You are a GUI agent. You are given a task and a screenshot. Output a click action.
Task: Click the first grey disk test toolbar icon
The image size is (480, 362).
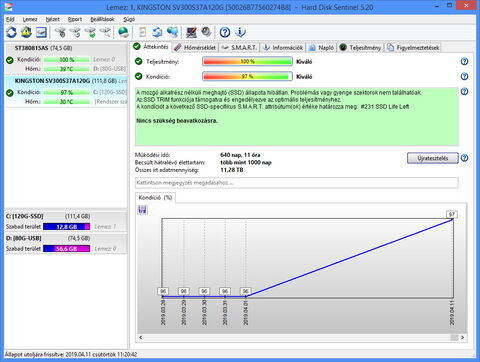(60, 32)
